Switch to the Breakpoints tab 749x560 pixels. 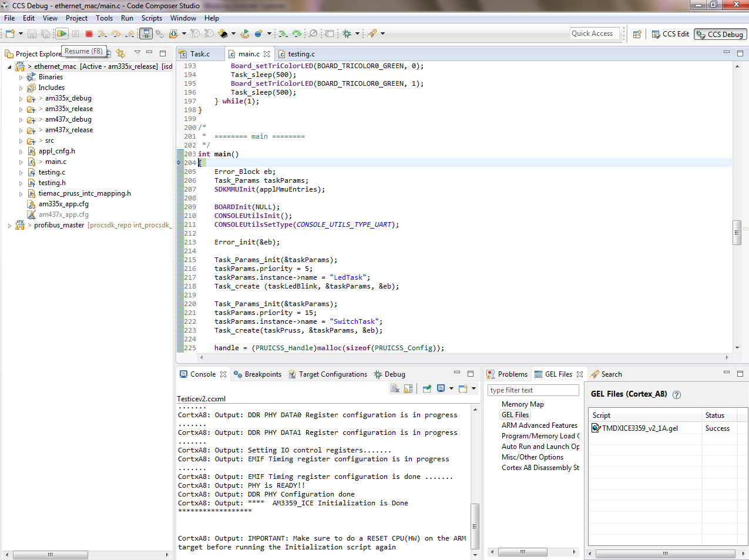pyautogui.click(x=257, y=374)
